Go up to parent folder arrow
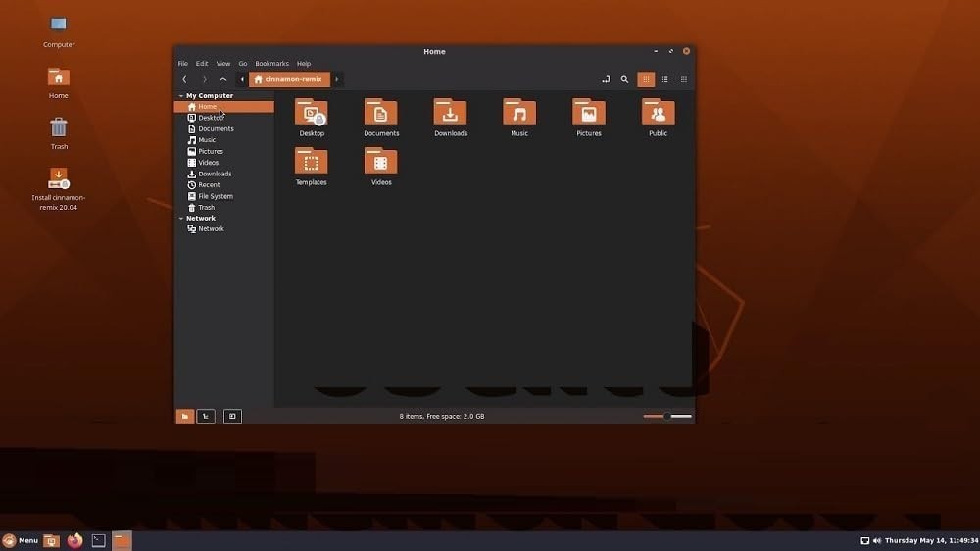 [223, 79]
